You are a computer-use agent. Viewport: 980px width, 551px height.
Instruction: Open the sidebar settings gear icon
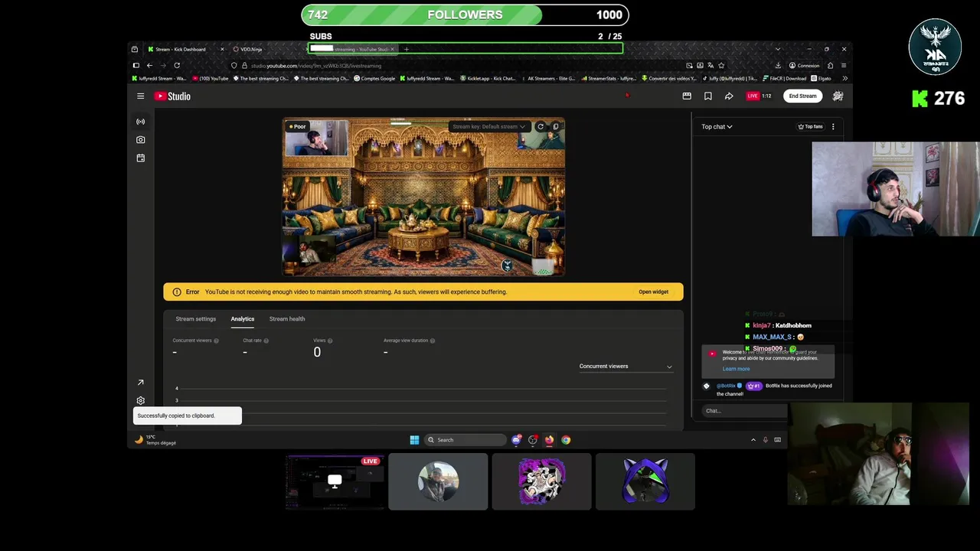coord(140,400)
